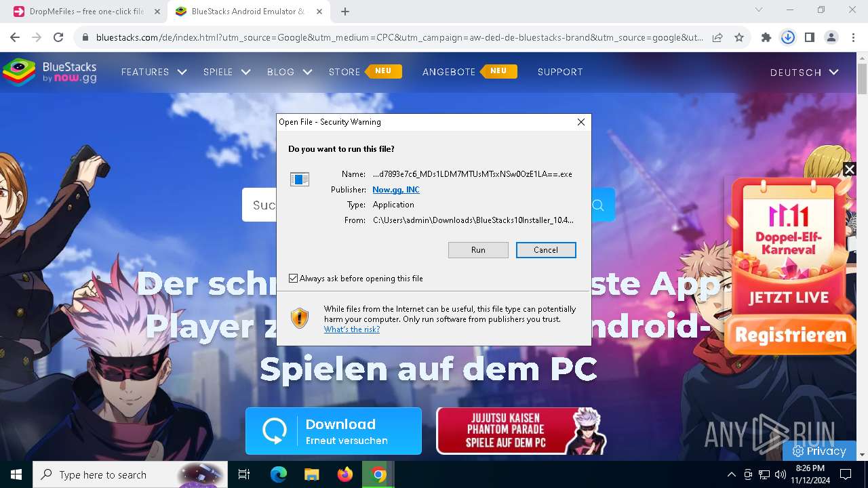Screen dimensions: 868x488
Task: Open File Explorer from the taskbar
Action: pos(311,474)
